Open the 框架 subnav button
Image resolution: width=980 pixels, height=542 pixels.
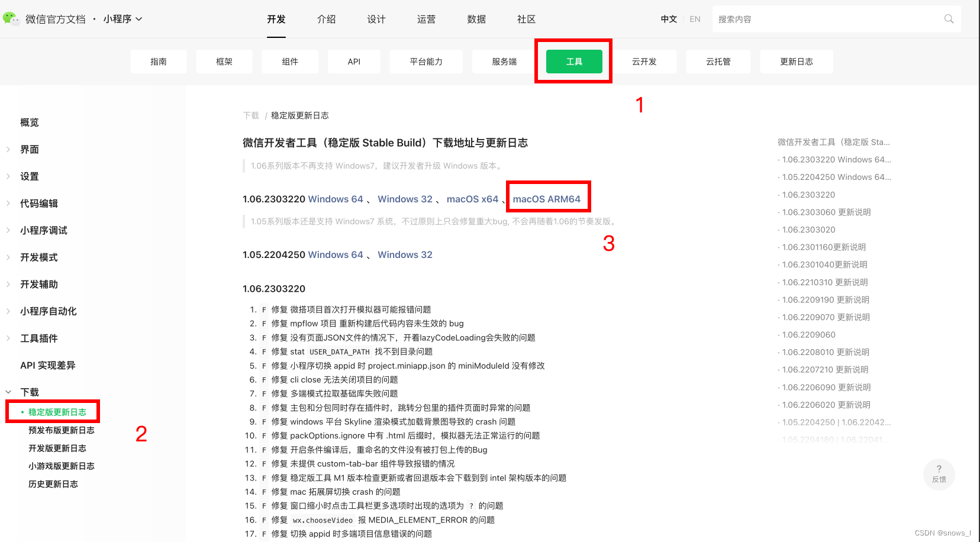click(x=224, y=62)
